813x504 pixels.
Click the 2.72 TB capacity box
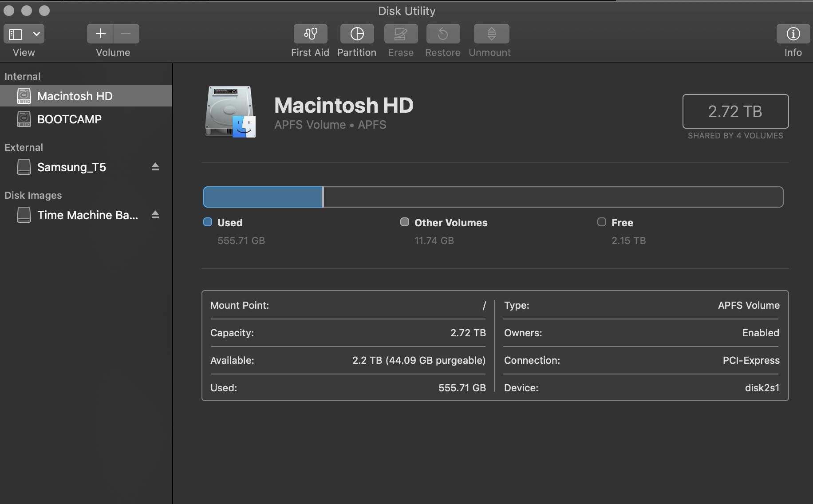click(735, 111)
